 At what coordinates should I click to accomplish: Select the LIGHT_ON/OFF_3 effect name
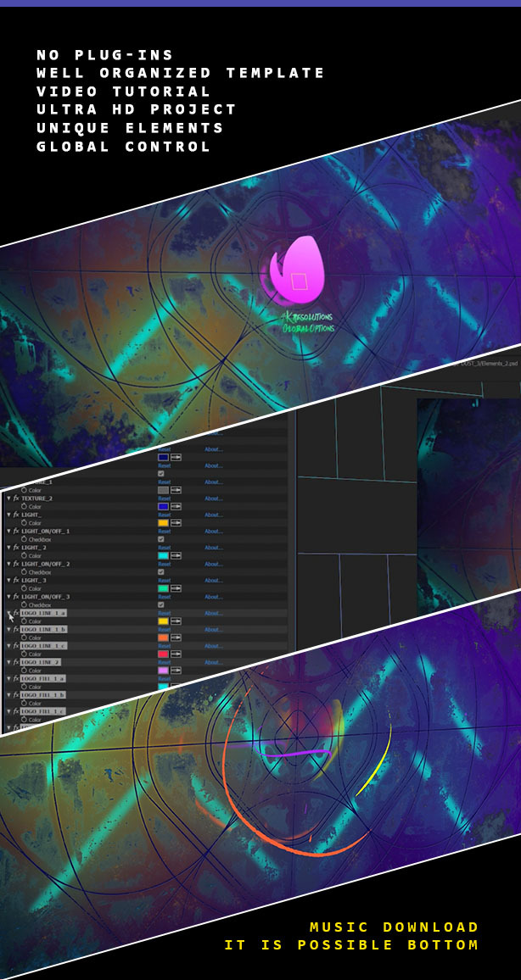[x=46, y=597]
